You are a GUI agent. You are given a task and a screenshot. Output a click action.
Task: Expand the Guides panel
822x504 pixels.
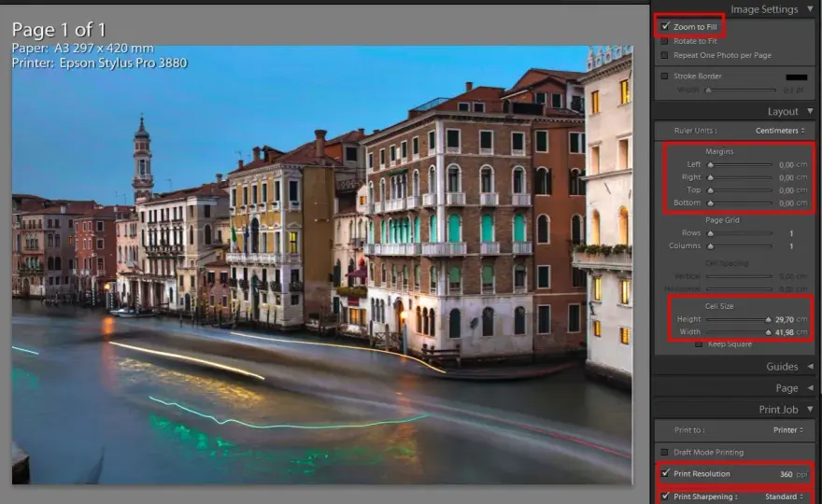click(x=810, y=366)
